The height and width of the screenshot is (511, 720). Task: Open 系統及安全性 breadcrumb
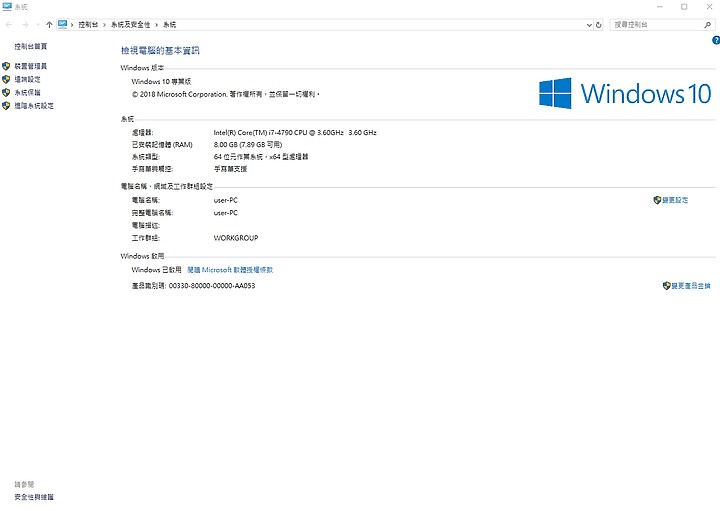[x=130, y=25]
